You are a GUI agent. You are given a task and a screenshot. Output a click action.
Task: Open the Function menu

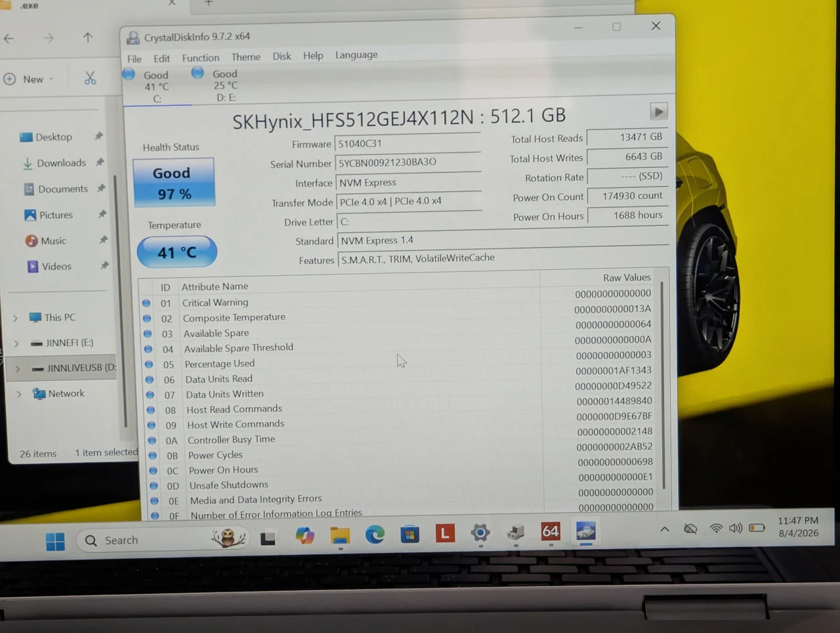pos(201,58)
